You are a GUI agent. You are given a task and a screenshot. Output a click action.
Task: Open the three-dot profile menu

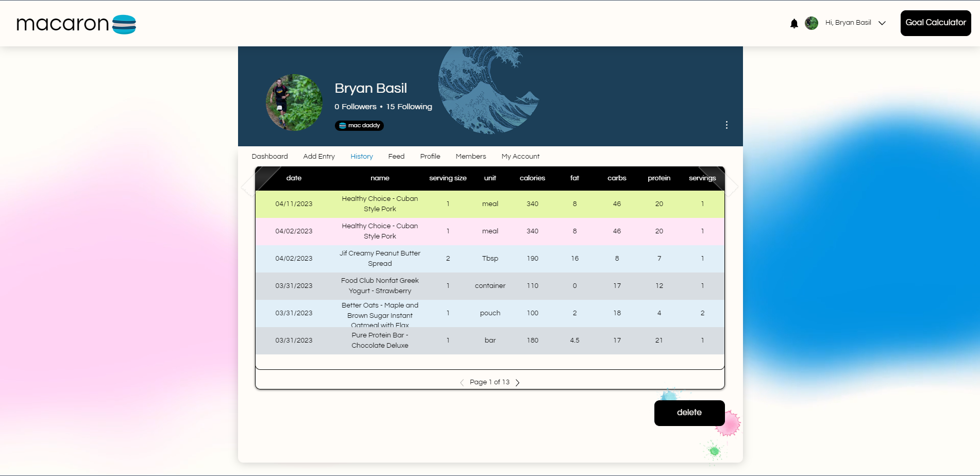coord(726,125)
